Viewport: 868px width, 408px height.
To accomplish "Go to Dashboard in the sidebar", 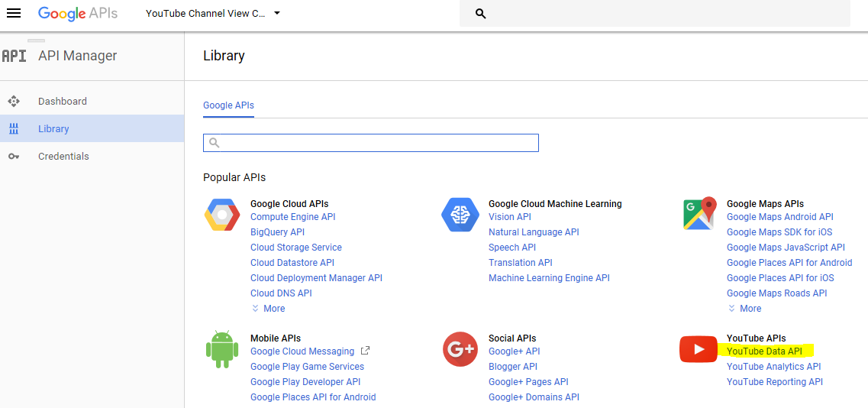I will tap(63, 102).
